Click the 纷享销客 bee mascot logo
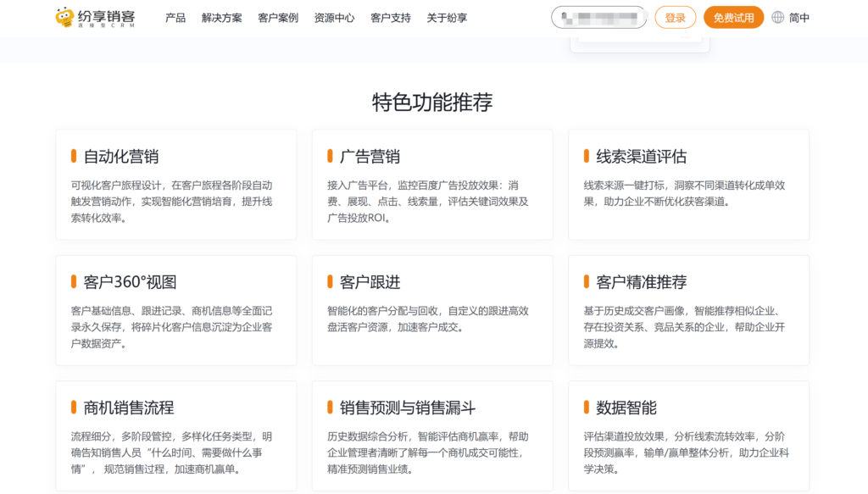 click(64, 17)
